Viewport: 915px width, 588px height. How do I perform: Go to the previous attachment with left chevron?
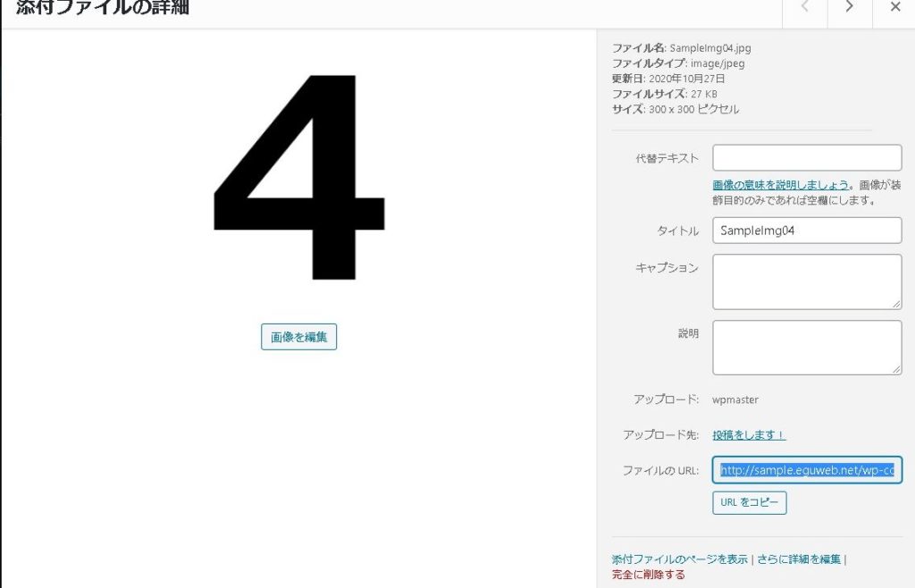coord(805,7)
